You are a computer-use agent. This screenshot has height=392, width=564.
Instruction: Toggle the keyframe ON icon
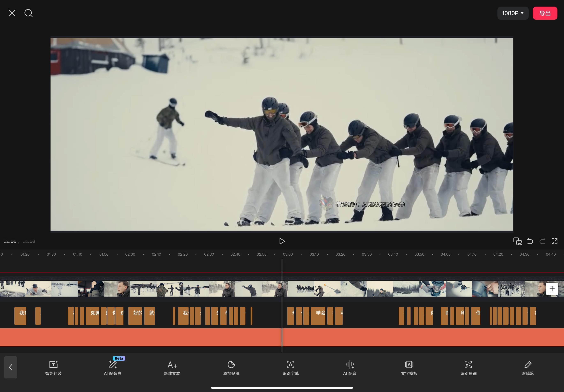518,241
